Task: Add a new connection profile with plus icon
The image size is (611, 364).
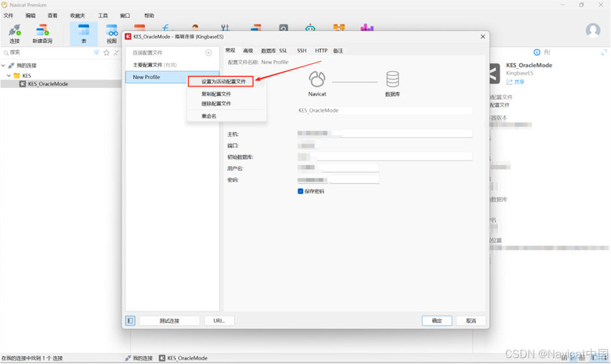Action: [209, 53]
